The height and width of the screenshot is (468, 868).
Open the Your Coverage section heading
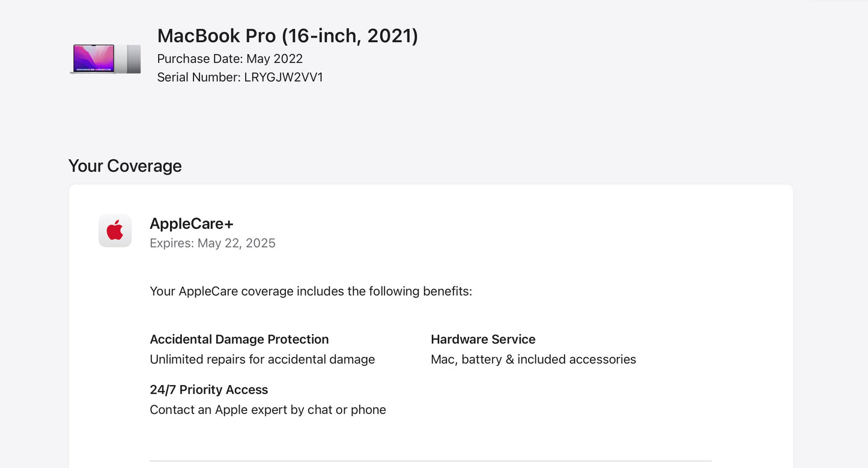(x=125, y=166)
